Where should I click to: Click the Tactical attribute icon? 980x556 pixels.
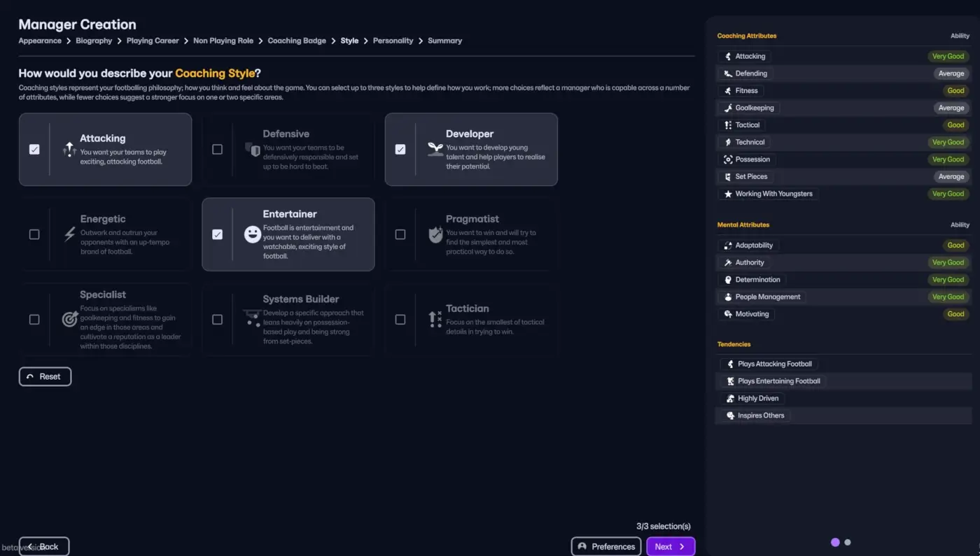(x=728, y=125)
